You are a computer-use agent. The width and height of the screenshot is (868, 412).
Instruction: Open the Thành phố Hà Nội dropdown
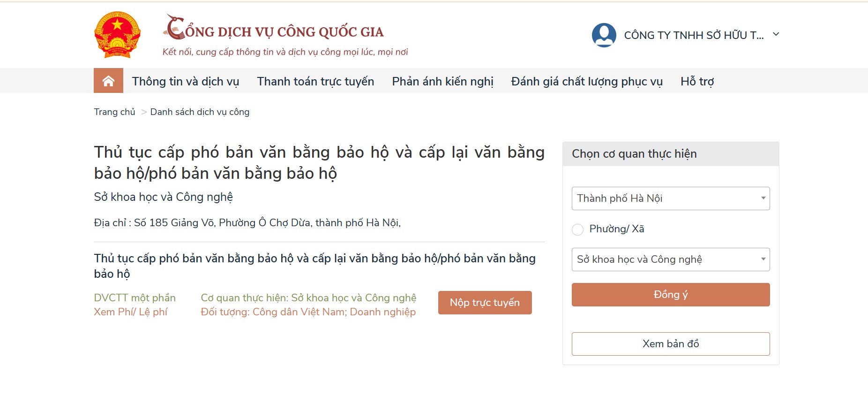pyautogui.click(x=670, y=198)
